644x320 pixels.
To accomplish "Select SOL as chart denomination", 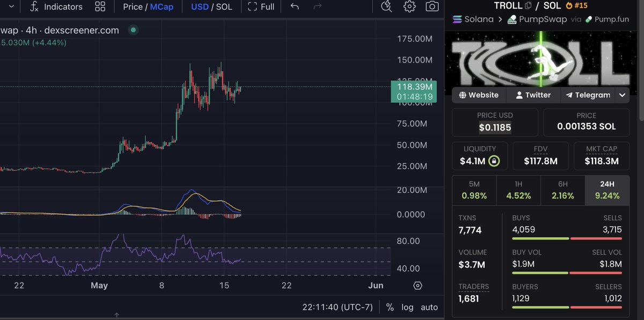I will (x=224, y=6).
